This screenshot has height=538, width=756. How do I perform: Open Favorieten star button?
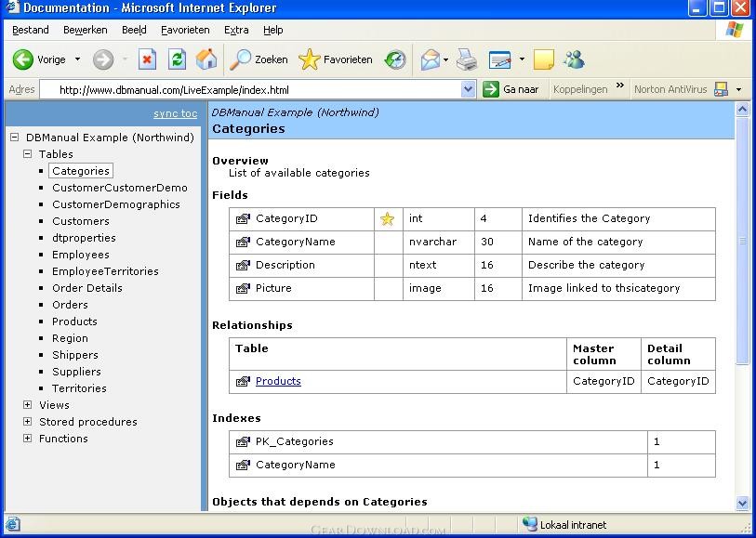(309, 59)
